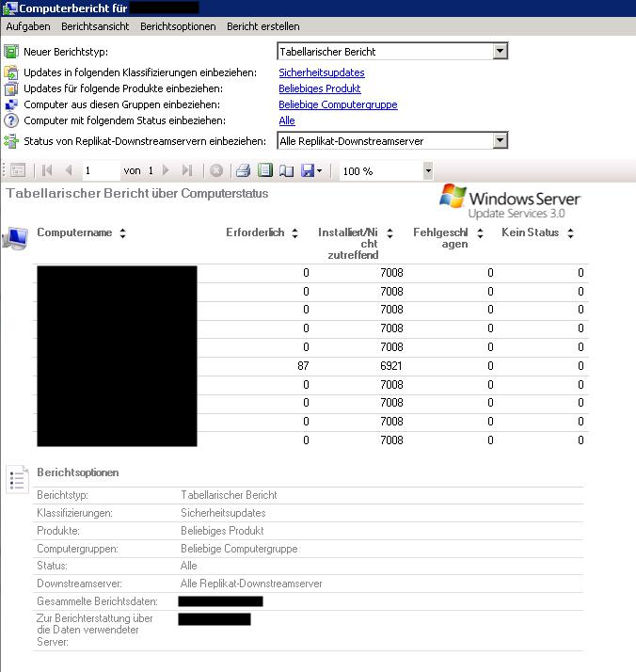Click the question mark status icon

11,120
